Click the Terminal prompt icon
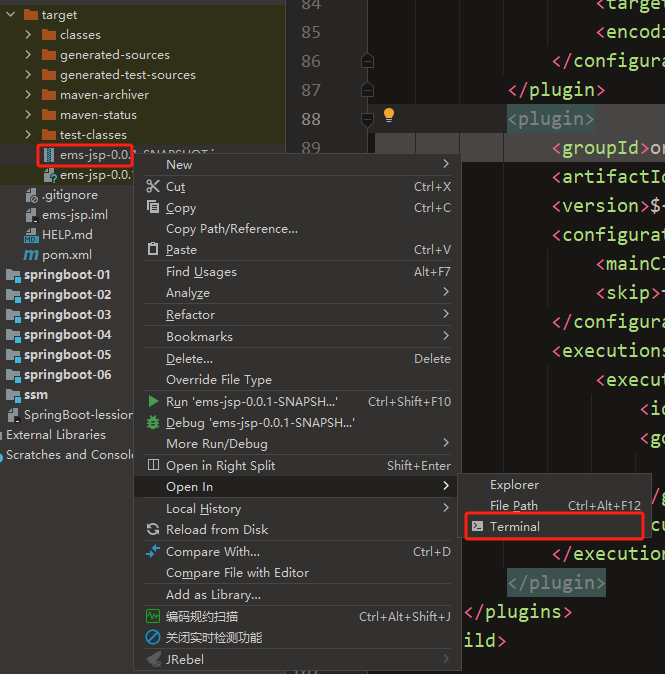Viewport: 665px width, 674px height. point(477,526)
